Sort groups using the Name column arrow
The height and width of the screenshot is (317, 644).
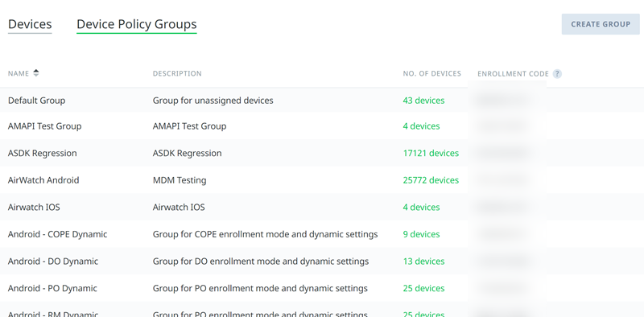click(36, 73)
